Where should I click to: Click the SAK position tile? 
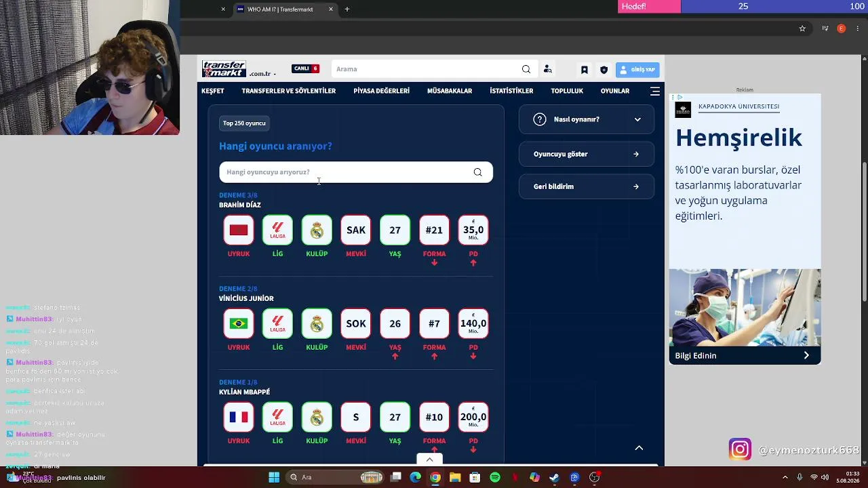tap(356, 230)
